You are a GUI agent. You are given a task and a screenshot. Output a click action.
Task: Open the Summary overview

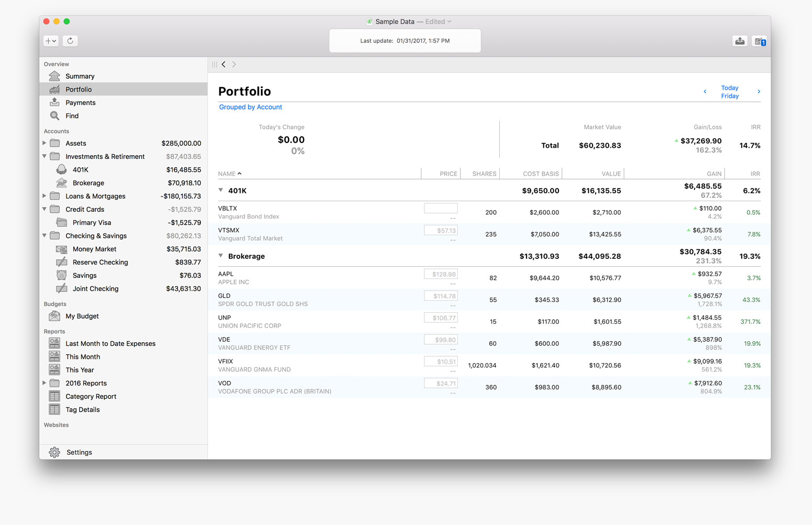(124, 76)
